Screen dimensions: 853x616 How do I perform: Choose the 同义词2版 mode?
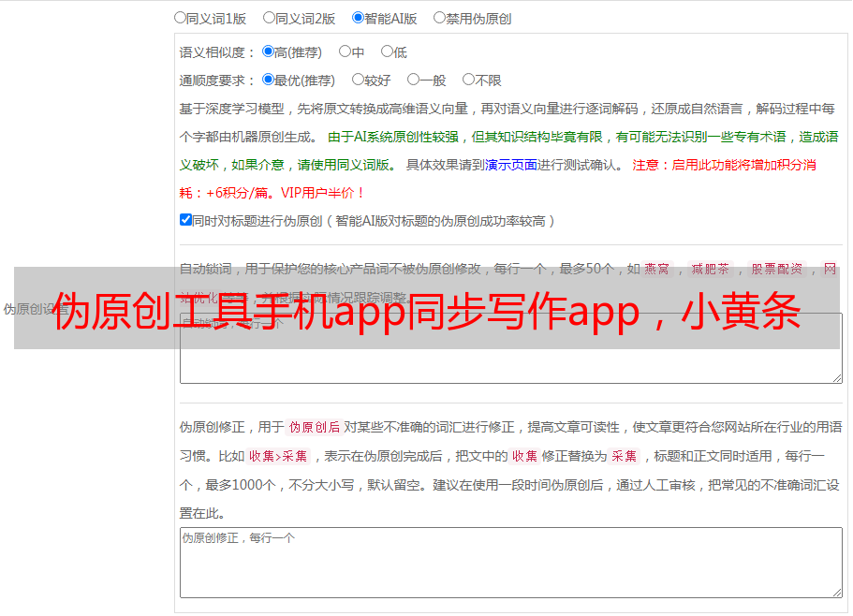coord(270,18)
